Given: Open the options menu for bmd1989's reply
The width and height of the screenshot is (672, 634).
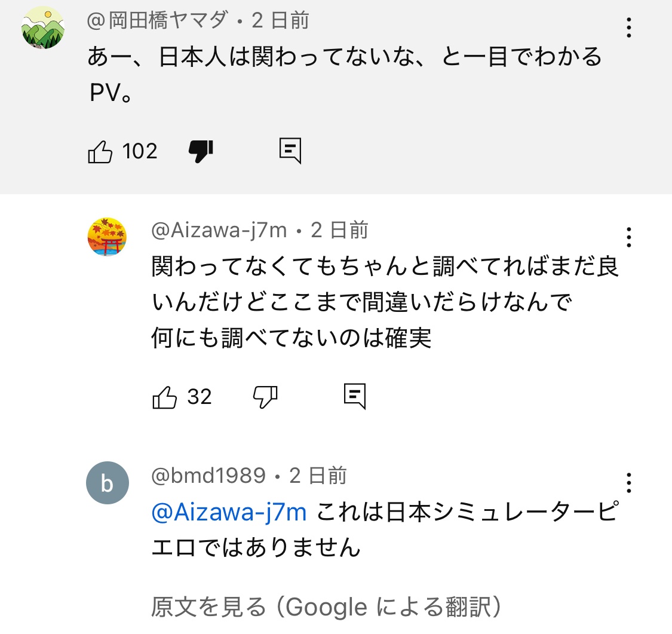Looking at the screenshot, I should point(628,482).
